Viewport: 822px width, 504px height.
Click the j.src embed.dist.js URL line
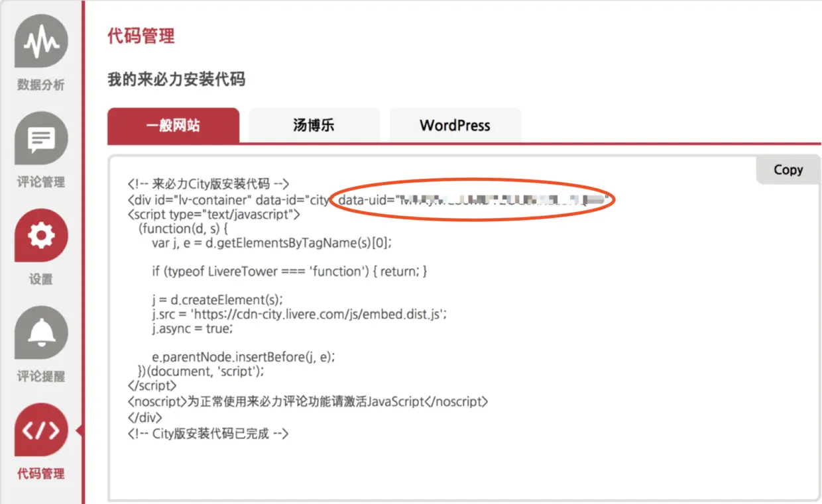(300, 314)
